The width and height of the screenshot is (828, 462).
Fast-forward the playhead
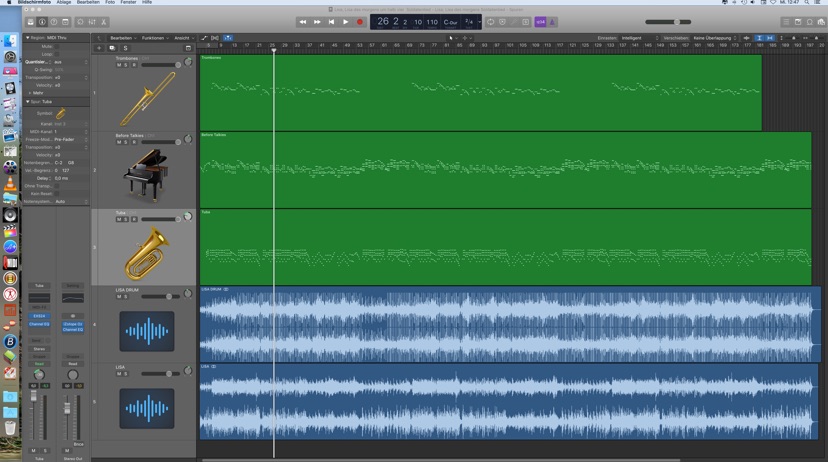317,22
